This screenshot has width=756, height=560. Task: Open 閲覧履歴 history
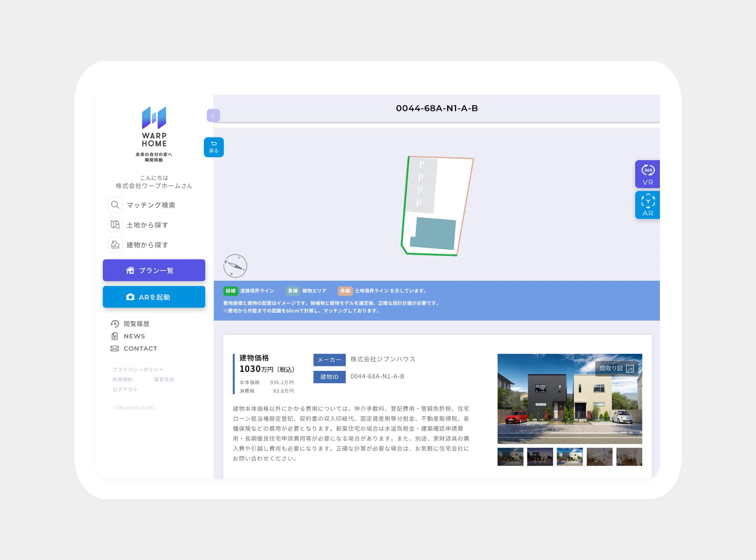click(136, 324)
